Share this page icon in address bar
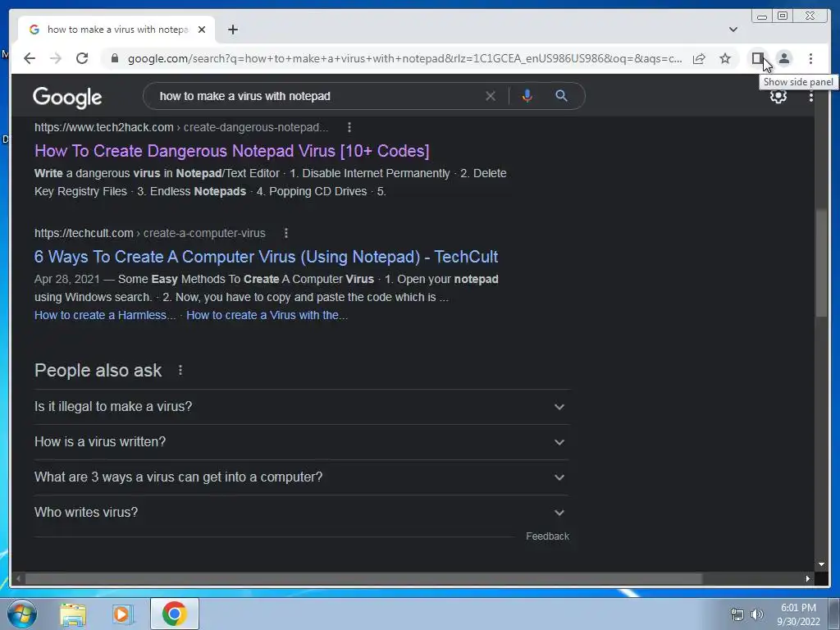The height and width of the screenshot is (630, 840). [x=699, y=58]
